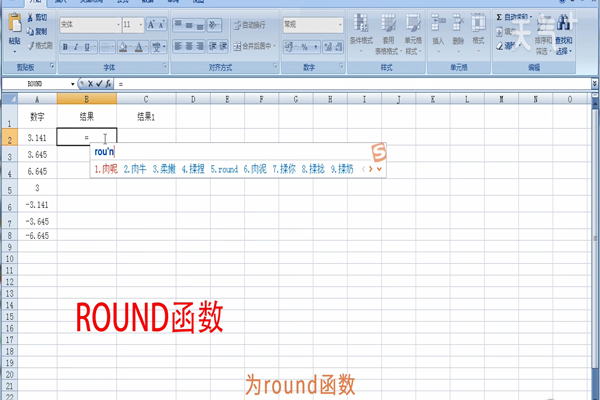Open clipboard 剪贴板 dialog launcher
The width and height of the screenshot is (600, 400).
52,67
